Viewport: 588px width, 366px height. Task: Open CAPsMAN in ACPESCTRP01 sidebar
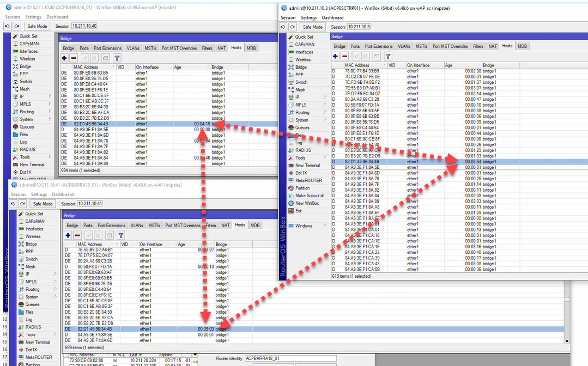coord(305,44)
